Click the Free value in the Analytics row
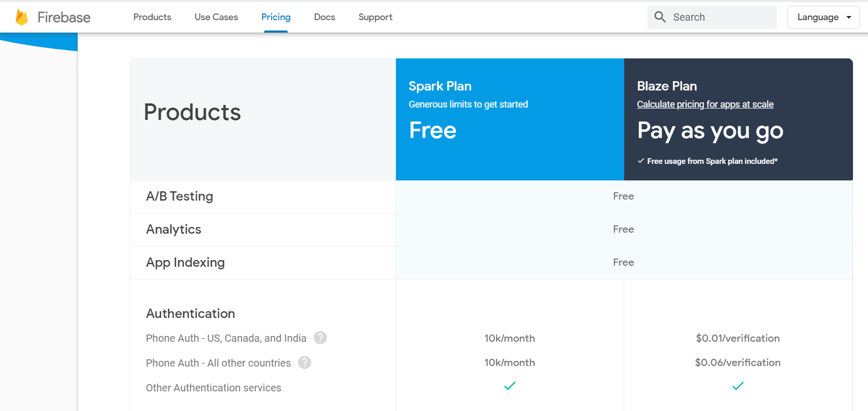Screen dimensions: 868x411 point(624,230)
